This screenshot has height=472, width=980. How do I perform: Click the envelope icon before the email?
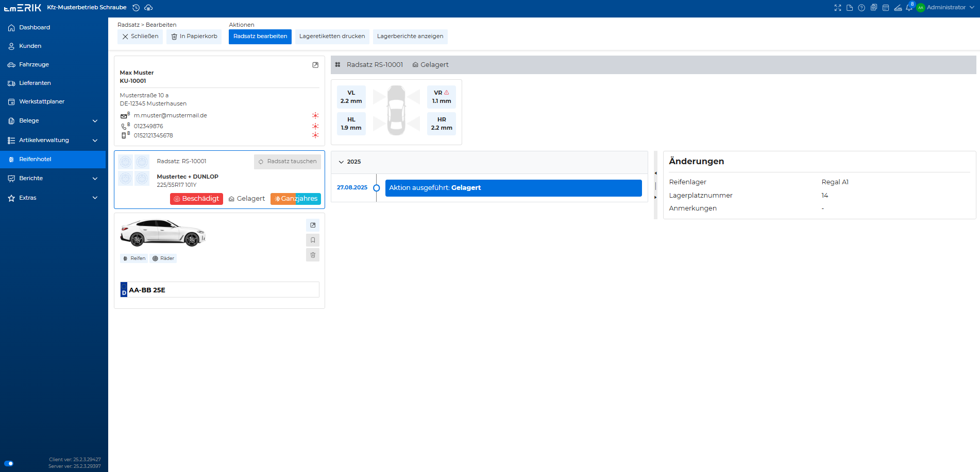124,116
